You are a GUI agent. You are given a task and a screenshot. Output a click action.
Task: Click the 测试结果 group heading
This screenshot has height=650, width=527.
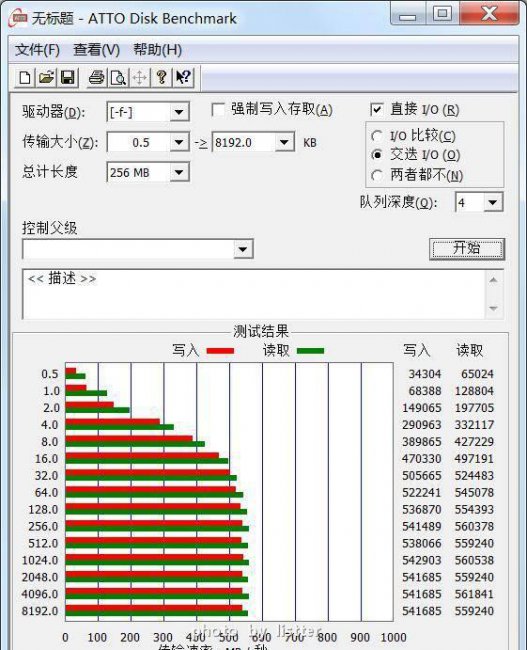pos(260,332)
